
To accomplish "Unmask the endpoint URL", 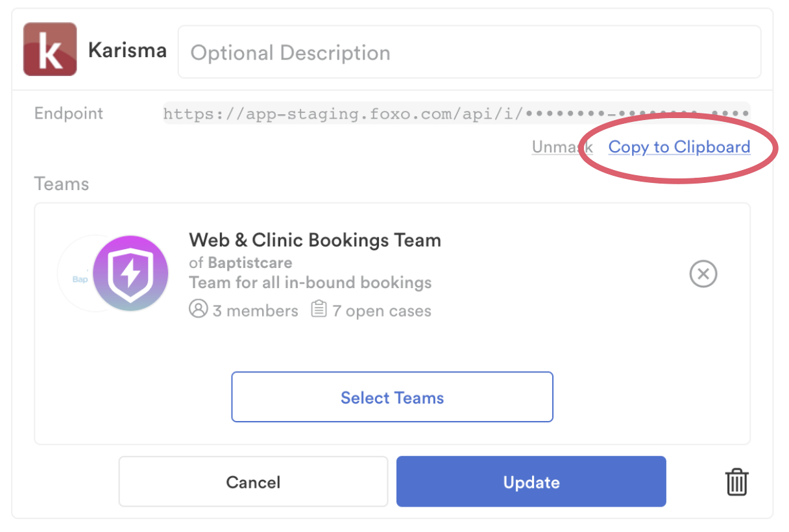I will pos(562,147).
